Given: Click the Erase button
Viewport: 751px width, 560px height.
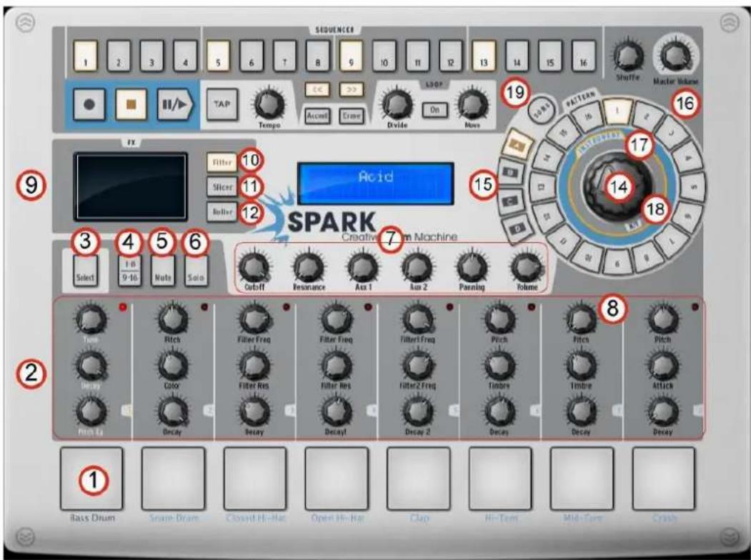Looking at the screenshot, I should pyautogui.click(x=352, y=115).
